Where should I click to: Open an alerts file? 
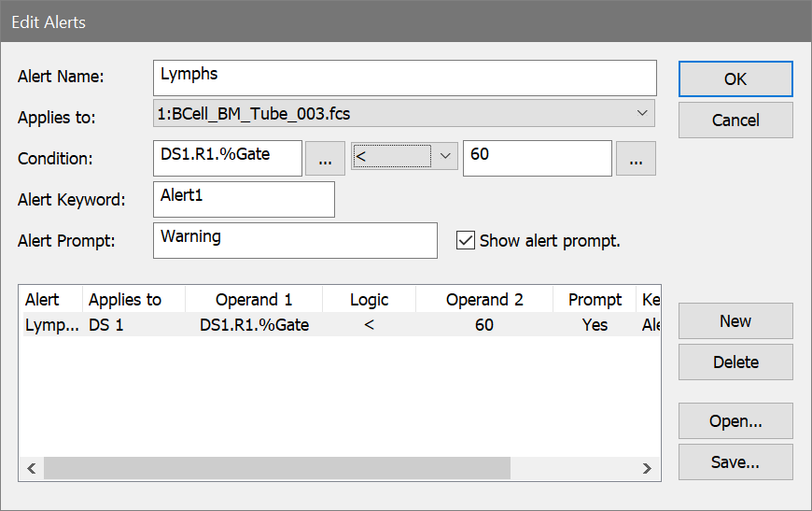[x=735, y=421]
